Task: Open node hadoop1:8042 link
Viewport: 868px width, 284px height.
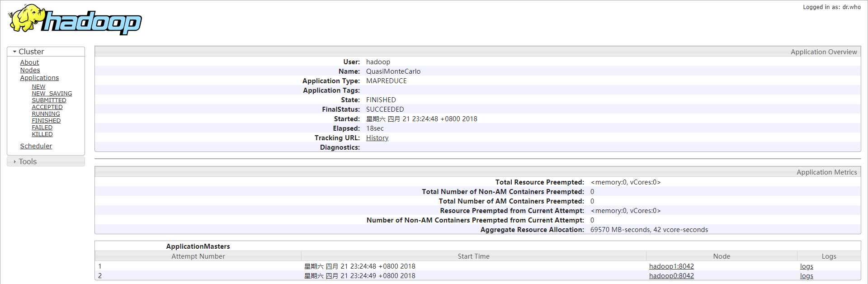Action: 671,266
